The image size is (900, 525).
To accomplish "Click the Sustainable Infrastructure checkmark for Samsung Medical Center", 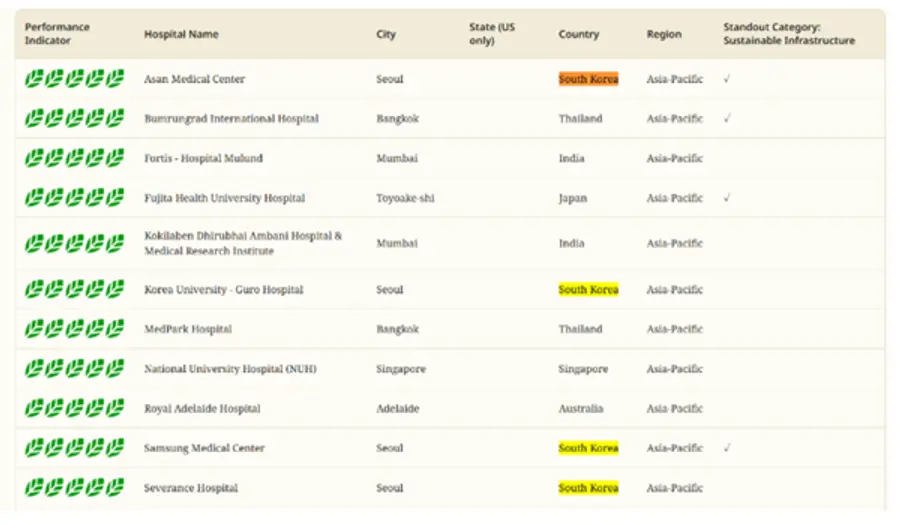I will pyautogui.click(x=727, y=448).
